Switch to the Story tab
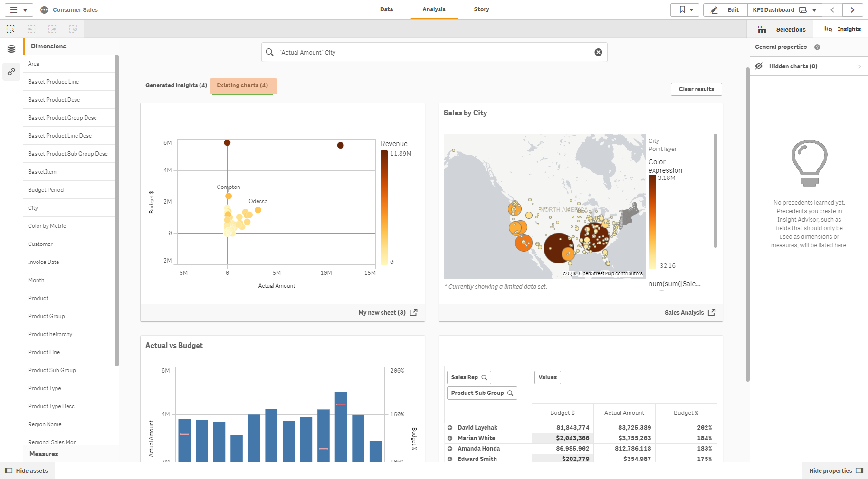This screenshot has width=868, height=479. [x=481, y=9]
